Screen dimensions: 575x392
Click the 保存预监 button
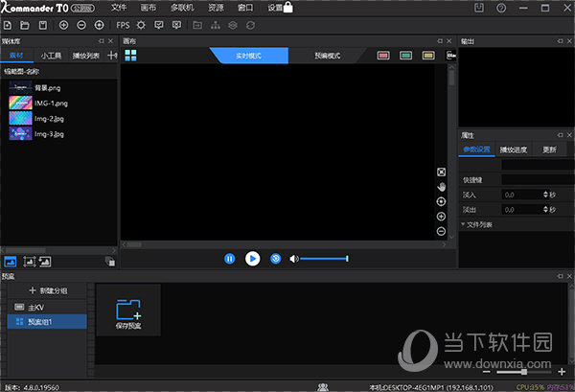[127, 311]
